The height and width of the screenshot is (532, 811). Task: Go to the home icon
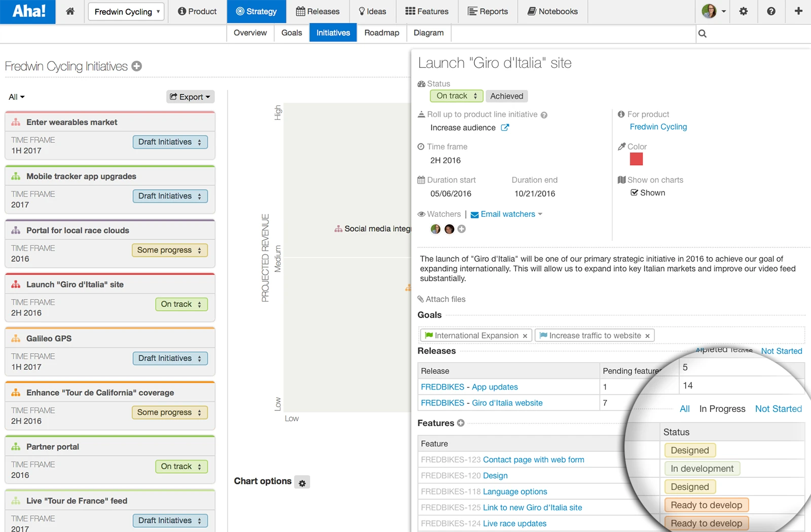70,11
